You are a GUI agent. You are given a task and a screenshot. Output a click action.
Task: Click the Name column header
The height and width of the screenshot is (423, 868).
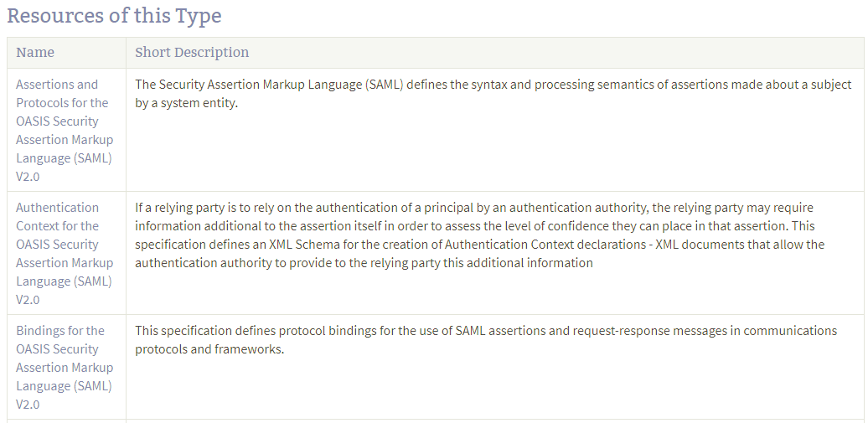35,52
